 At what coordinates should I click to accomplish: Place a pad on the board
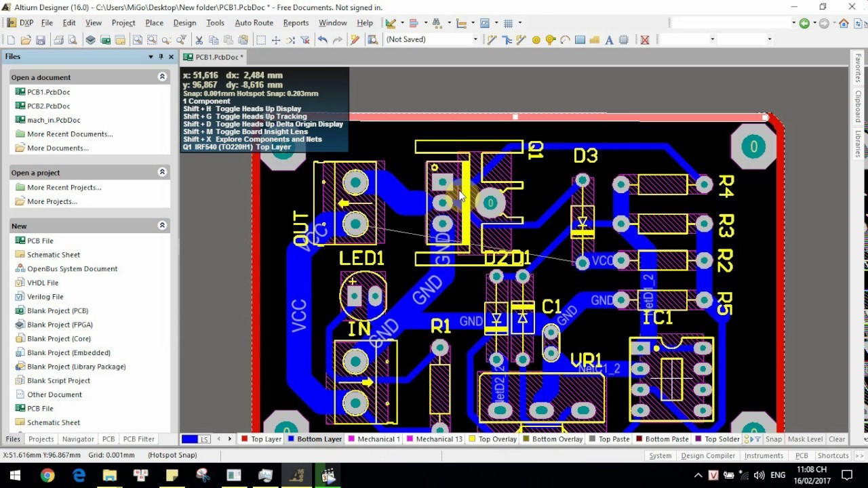point(536,40)
